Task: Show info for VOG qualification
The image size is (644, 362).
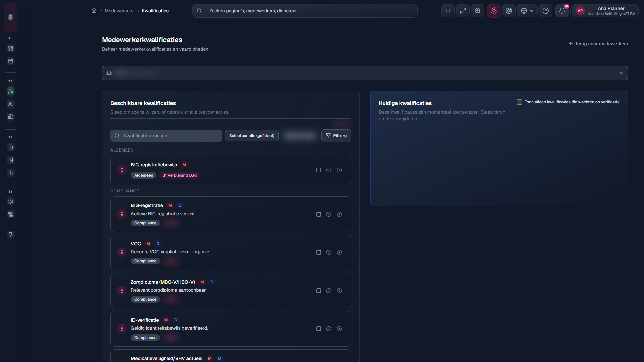Action: pos(329,252)
